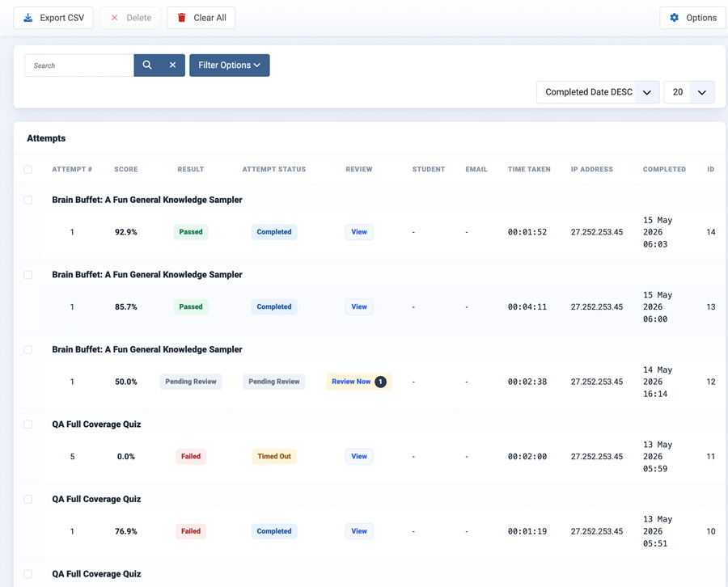Click the REVIEW column header
Screen dimensions: 728x587
359,169
